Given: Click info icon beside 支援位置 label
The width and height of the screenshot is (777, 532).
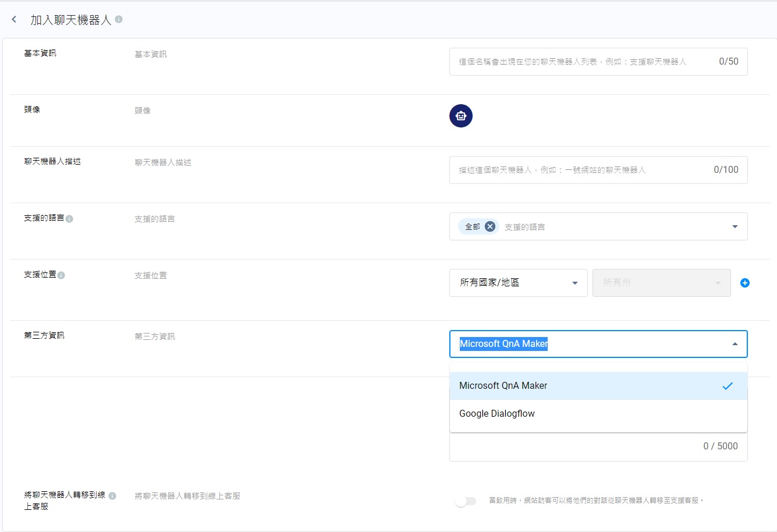Looking at the screenshot, I should (61, 275).
